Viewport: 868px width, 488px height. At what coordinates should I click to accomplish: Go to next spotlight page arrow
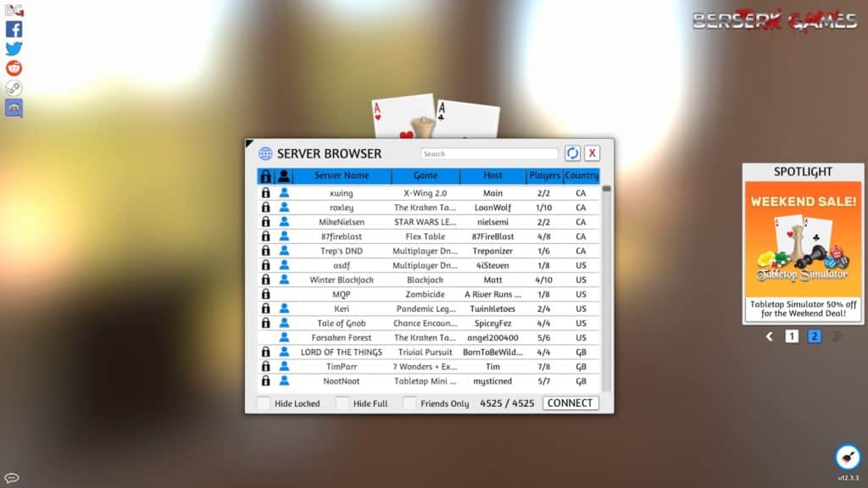(837, 336)
